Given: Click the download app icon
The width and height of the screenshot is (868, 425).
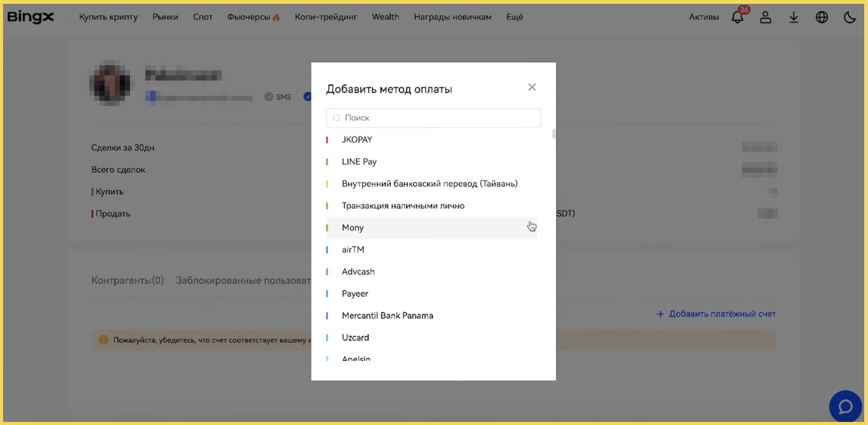Looking at the screenshot, I should tap(794, 17).
